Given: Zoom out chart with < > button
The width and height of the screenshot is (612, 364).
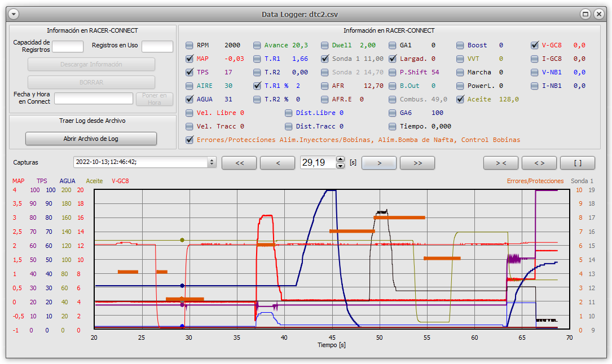Looking at the screenshot, I should point(539,163).
